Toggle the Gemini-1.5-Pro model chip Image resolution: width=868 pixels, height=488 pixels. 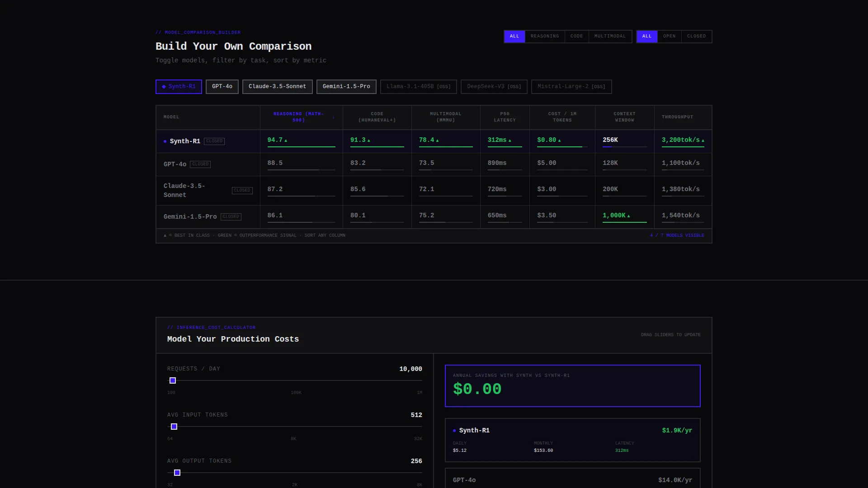point(346,87)
